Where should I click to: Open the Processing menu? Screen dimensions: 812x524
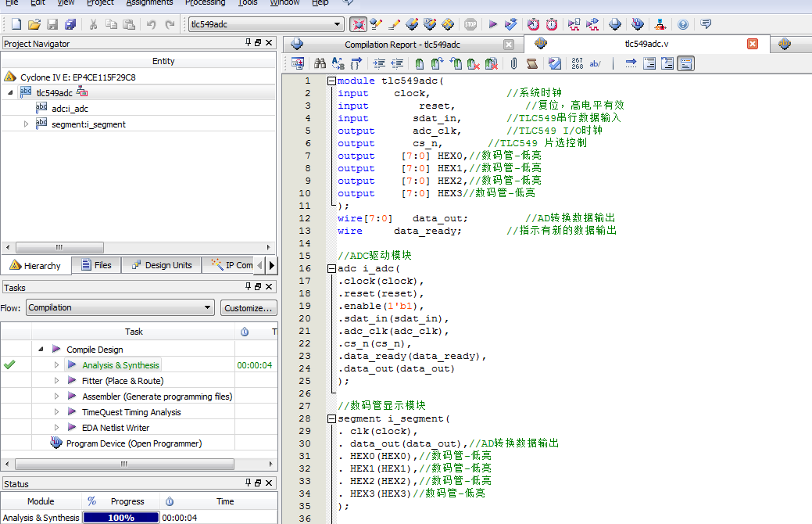(x=205, y=3)
